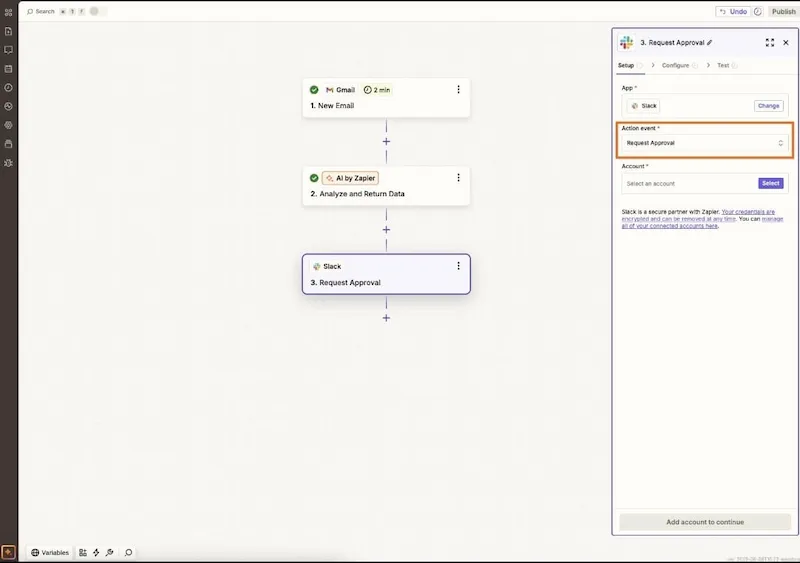Open the hexagon settings icon in the sidebar
800x563 pixels.
8,126
